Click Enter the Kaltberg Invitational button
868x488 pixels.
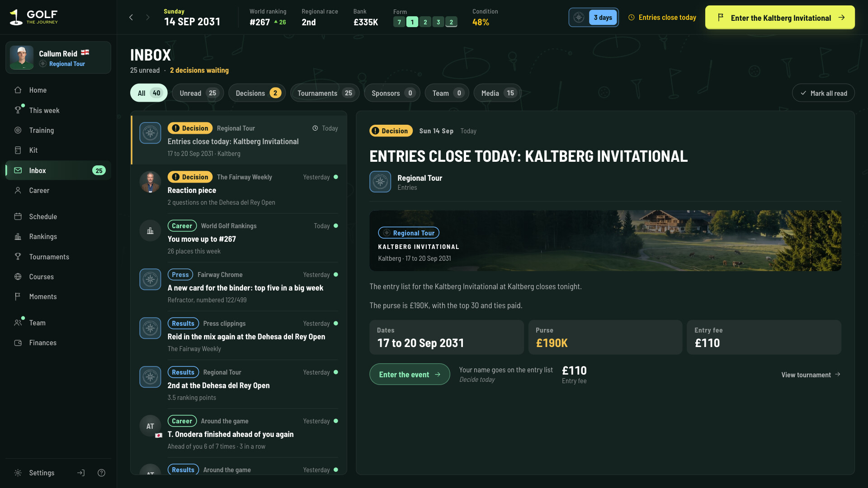(x=780, y=18)
